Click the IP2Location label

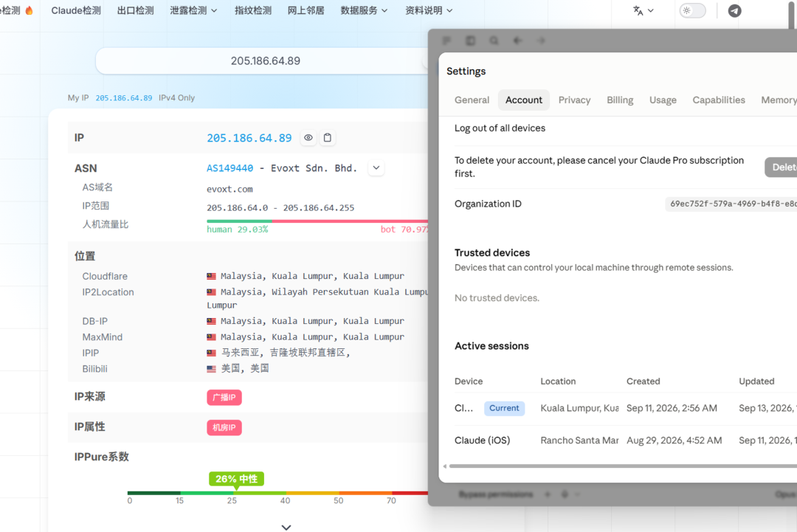[108, 292]
